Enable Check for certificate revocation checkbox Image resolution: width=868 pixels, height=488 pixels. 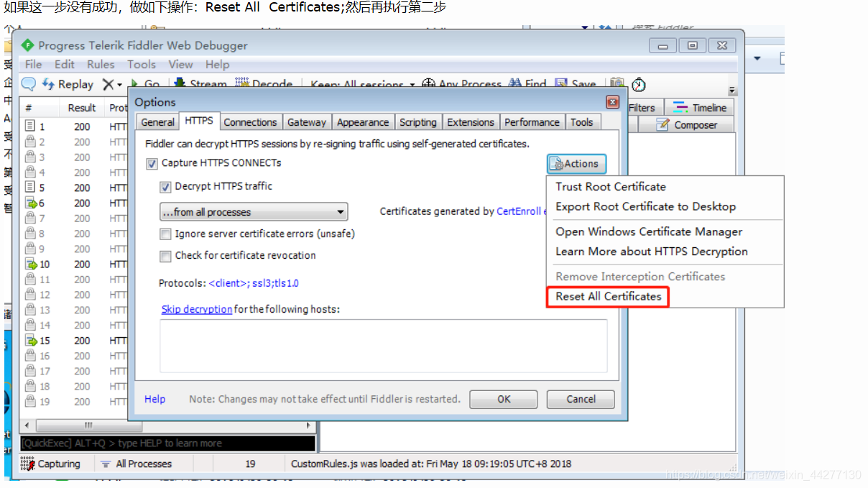[165, 256]
